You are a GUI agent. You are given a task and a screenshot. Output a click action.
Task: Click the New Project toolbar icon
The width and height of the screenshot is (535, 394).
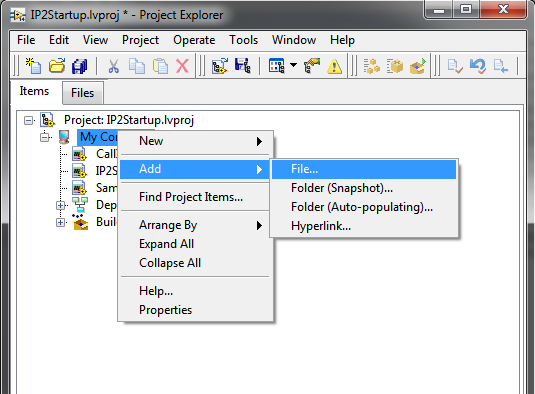click(x=33, y=66)
